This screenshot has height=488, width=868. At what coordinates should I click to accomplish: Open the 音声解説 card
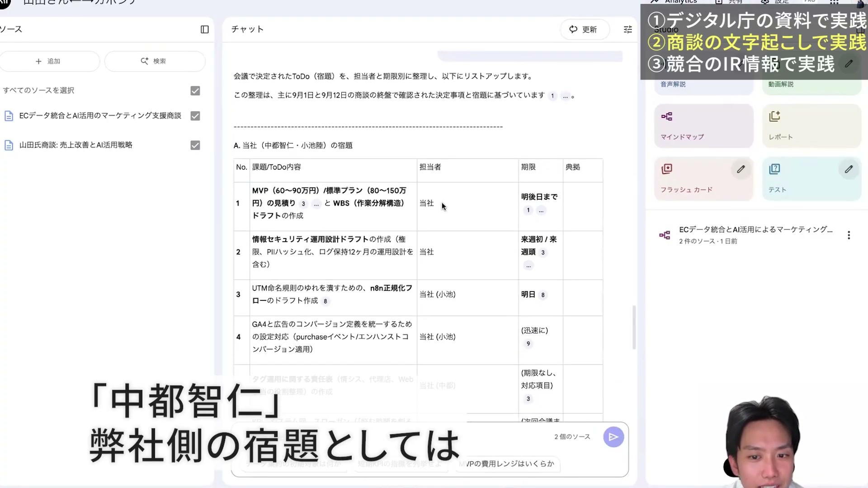pyautogui.click(x=703, y=84)
